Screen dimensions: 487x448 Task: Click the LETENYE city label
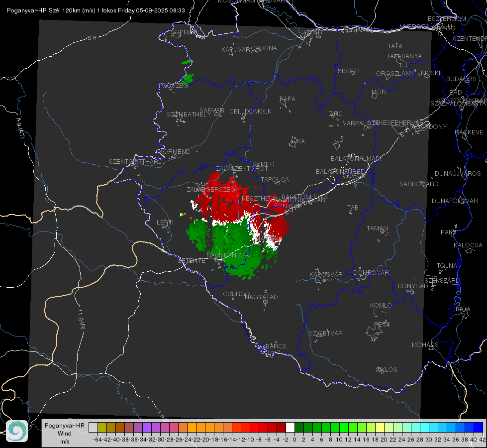click(192, 260)
